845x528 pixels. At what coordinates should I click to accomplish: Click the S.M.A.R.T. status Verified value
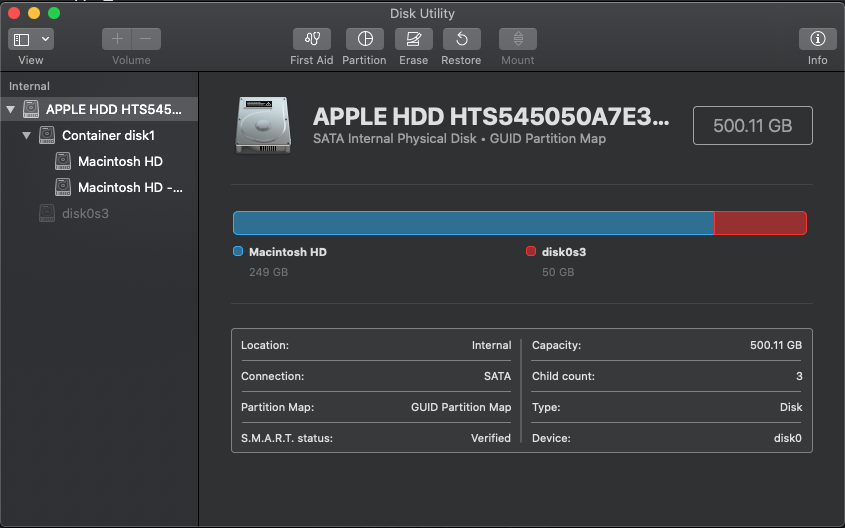[x=491, y=438]
